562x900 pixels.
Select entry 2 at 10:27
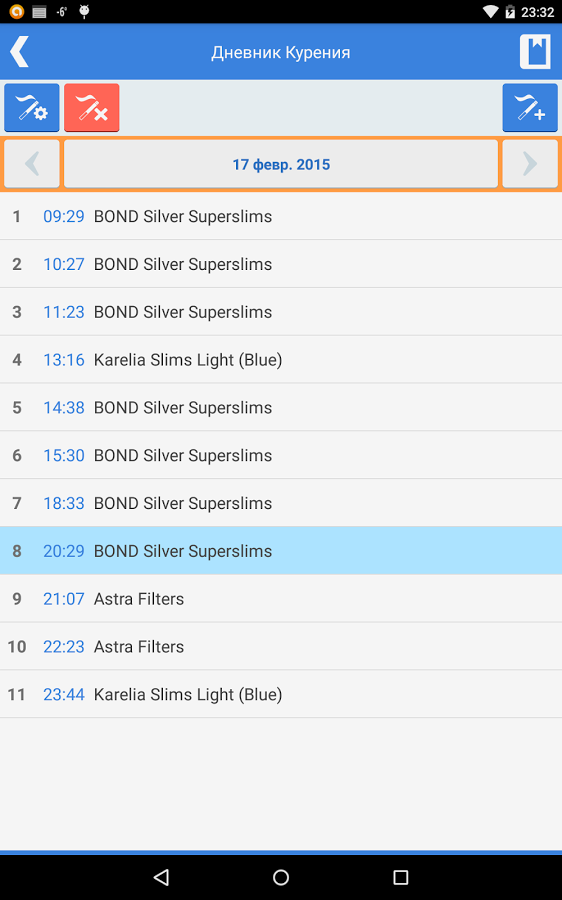coord(281,264)
